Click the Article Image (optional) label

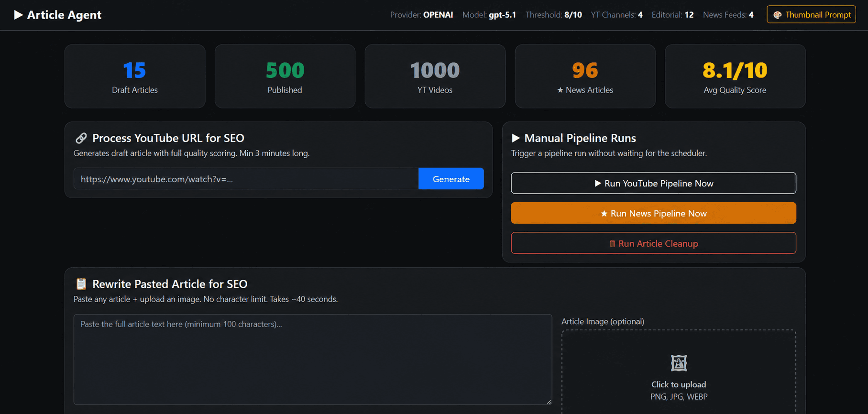click(x=603, y=321)
